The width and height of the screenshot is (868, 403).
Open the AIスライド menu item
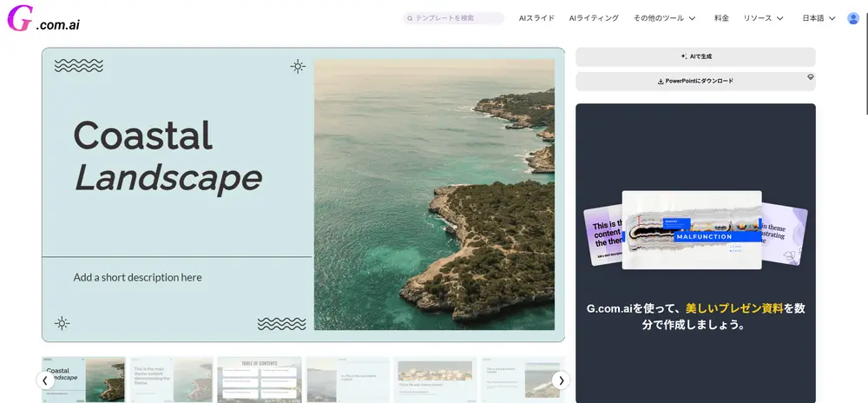(536, 18)
